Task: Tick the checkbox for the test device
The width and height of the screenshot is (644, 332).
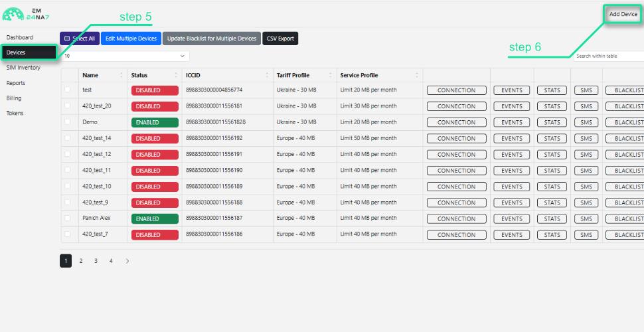Action: tap(67, 90)
